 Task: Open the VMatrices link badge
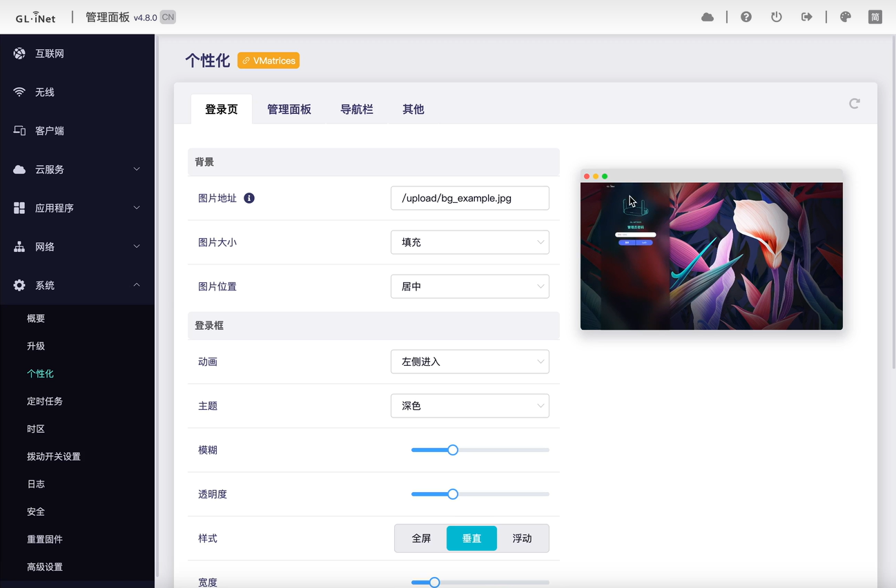pyautogui.click(x=268, y=61)
